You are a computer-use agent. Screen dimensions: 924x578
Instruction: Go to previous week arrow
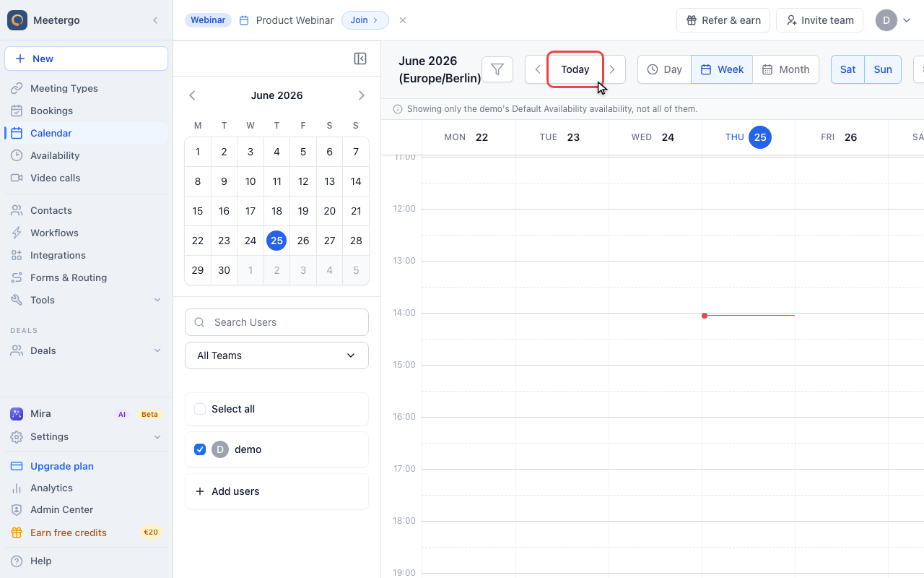coord(538,69)
